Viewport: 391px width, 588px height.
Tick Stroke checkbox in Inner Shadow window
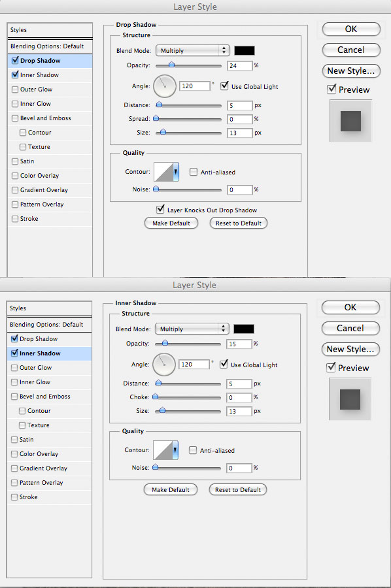tap(14, 497)
